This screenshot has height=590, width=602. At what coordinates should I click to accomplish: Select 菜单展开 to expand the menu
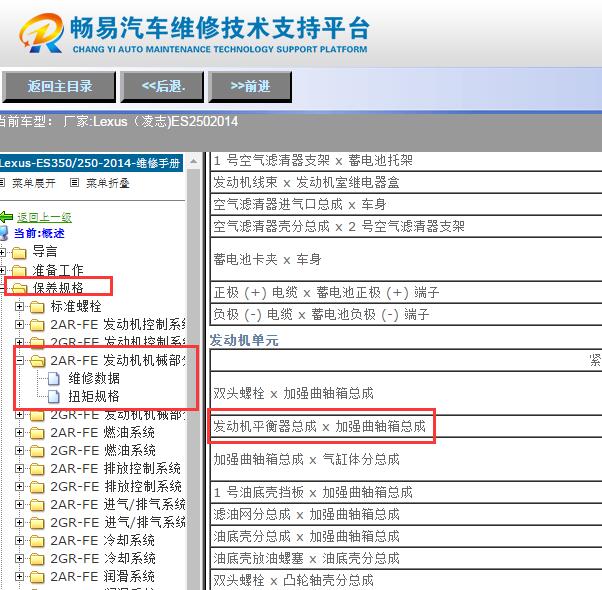(34, 183)
